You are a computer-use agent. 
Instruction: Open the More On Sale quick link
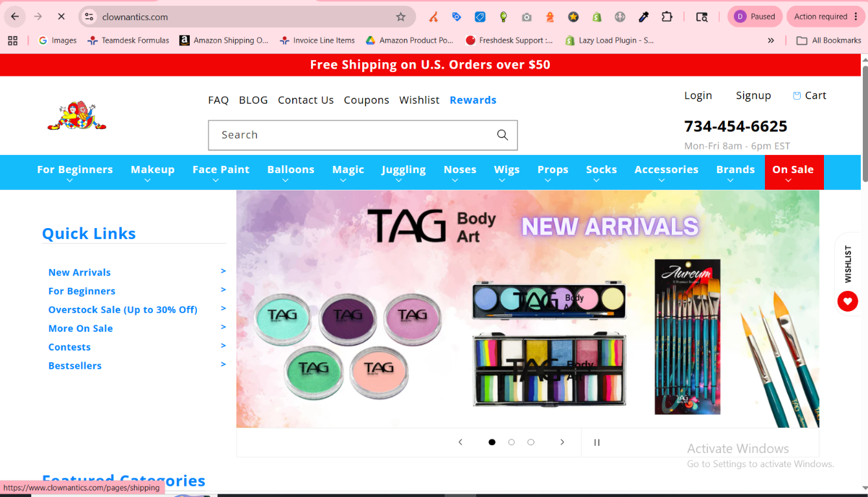click(x=81, y=329)
